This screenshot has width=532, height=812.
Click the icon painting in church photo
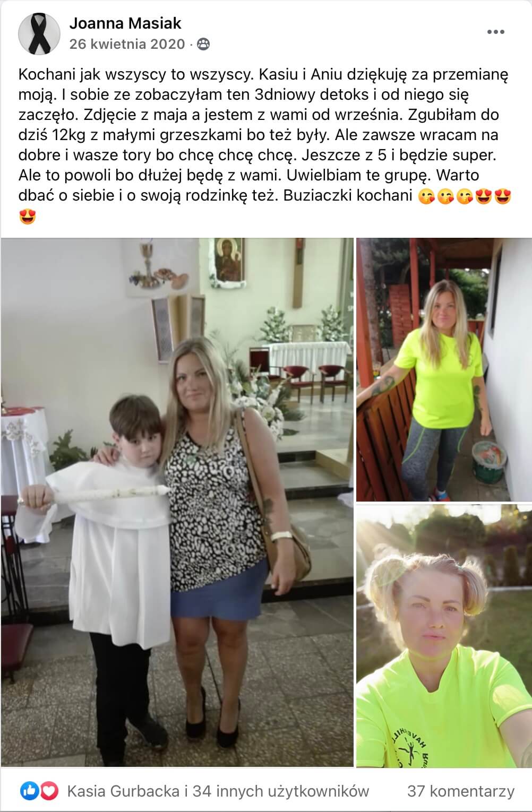(228, 260)
